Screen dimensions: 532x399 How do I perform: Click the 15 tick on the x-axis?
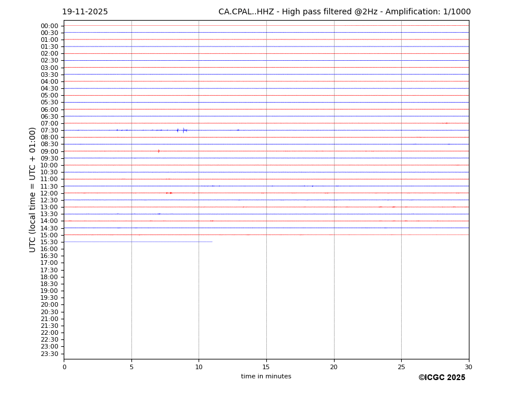pyautogui.click(x=266, y=367)
